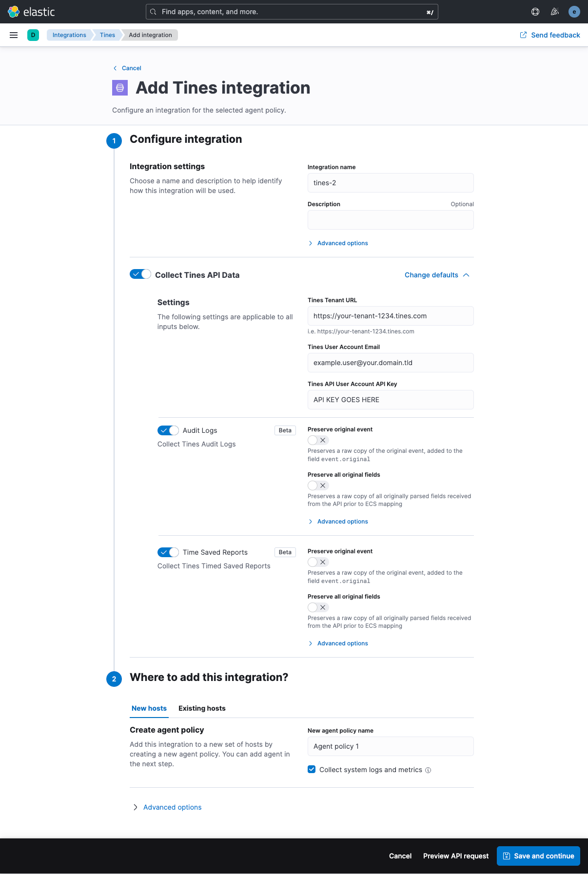Click the green D space selector
The width and height of the screenshot is (588, 874).
click(x=33, y=35)
